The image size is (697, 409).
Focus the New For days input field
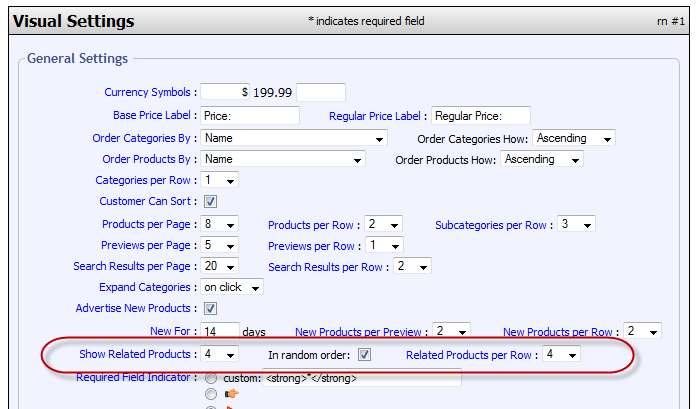[x=220, y=331]
